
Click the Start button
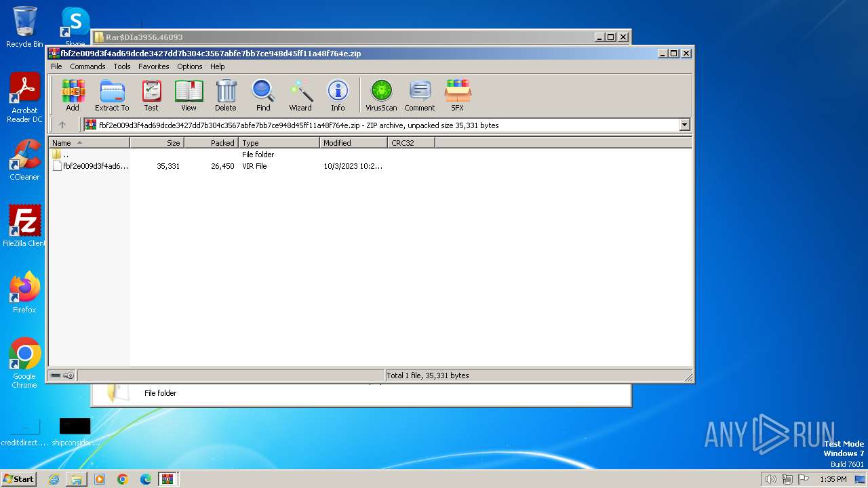click(19, 479)
